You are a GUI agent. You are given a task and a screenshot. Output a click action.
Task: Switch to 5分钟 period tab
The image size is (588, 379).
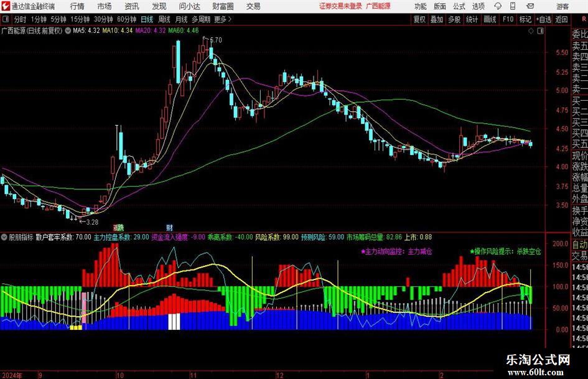[x=58, y=19]
